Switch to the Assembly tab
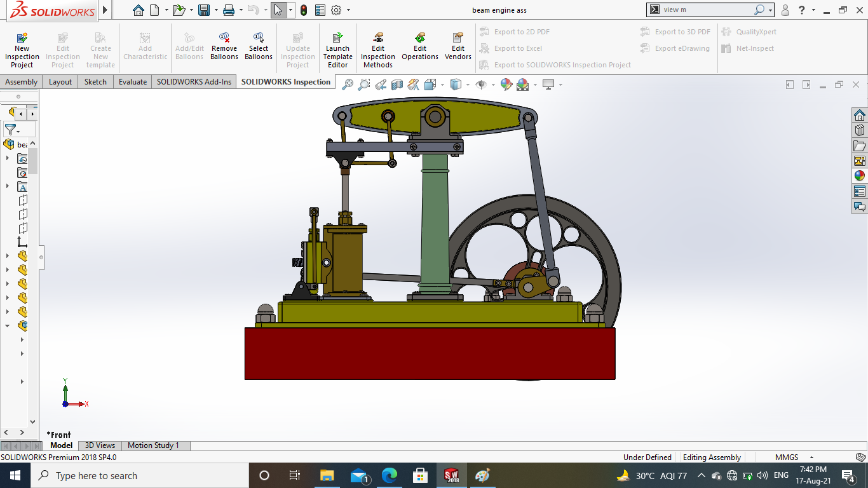The image size is (868, 488). pyautogui.click(x=22, y=81)
